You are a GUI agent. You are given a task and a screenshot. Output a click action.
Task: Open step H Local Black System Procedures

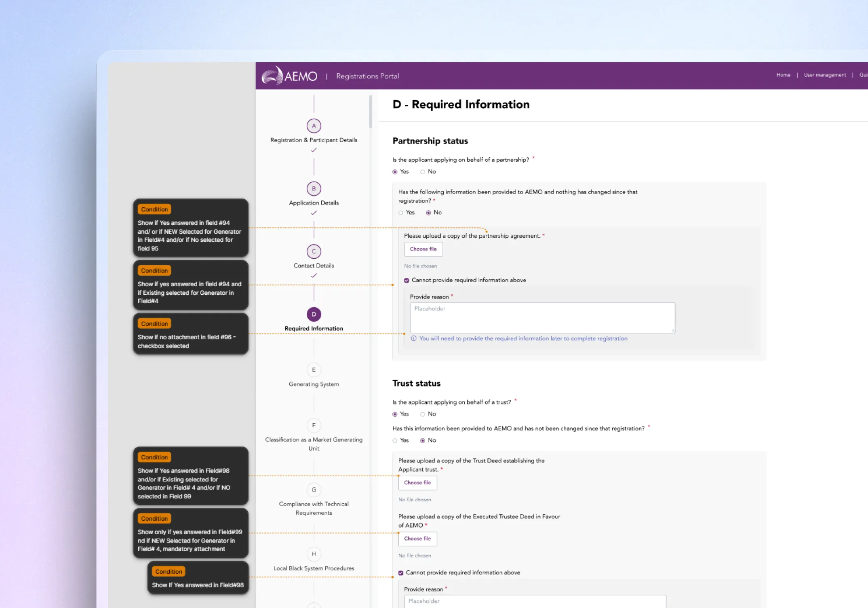314,554
